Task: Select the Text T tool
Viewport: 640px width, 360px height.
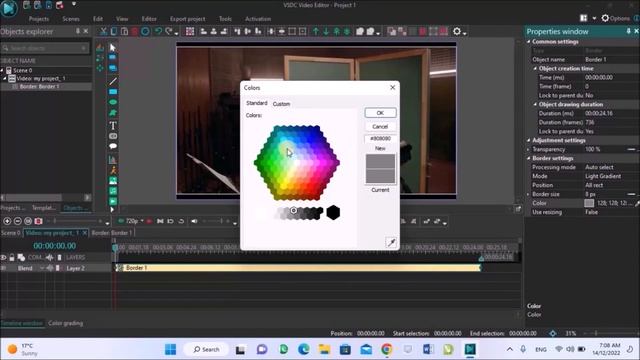Action: 113,125
